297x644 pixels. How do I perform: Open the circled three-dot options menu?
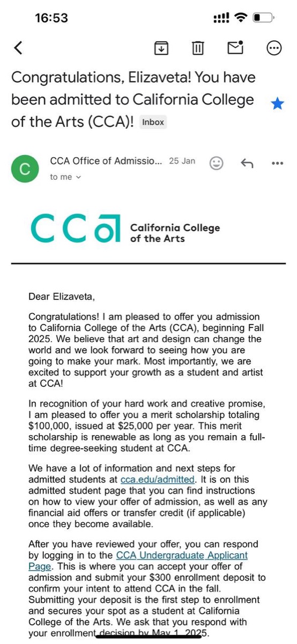tap(274, 48)
